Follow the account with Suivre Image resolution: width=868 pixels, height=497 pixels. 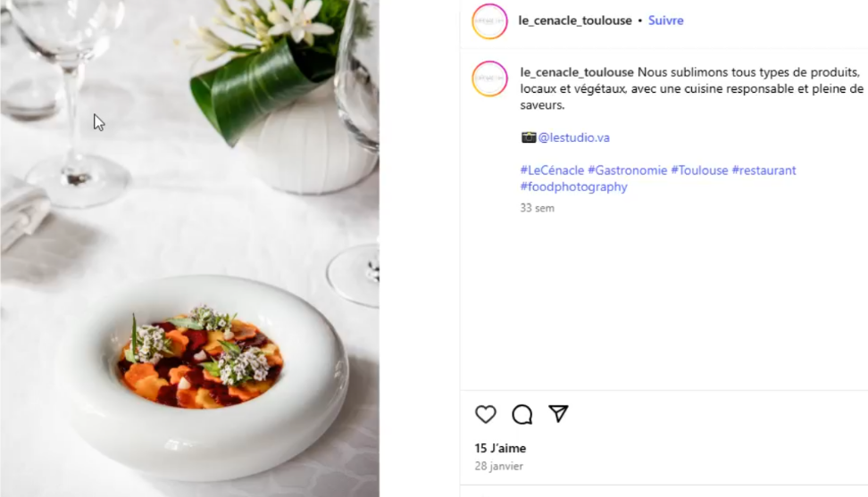click(x=665, y=21)
